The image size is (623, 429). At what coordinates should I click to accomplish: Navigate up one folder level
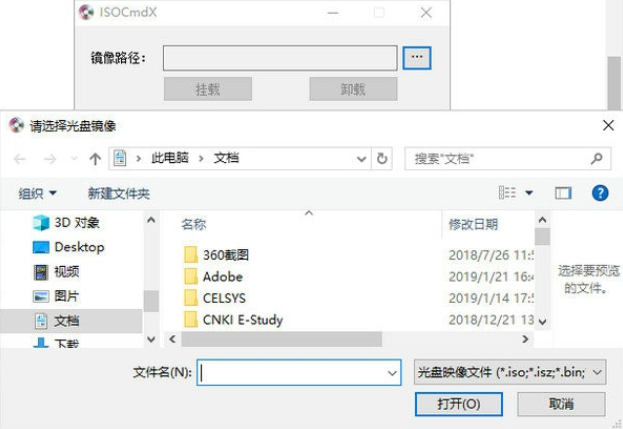[x=95, y=159]
